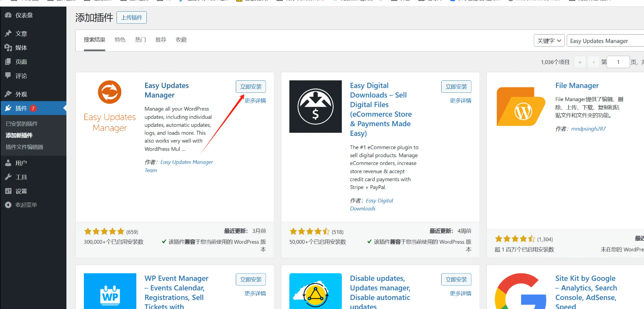Click the star rating with 518 reviews
The width and height of the screenshot is (644, 309).
(x=310, y=231)
